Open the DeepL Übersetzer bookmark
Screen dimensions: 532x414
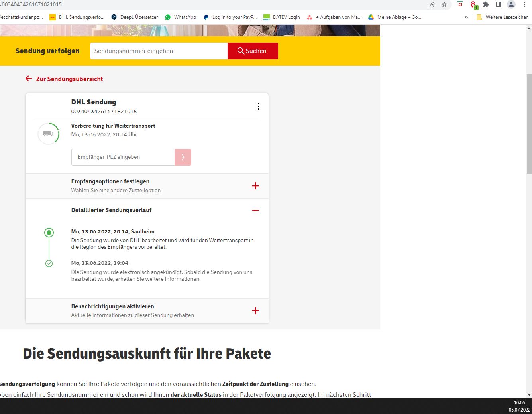pyautogui.click(x=134, y=17)
